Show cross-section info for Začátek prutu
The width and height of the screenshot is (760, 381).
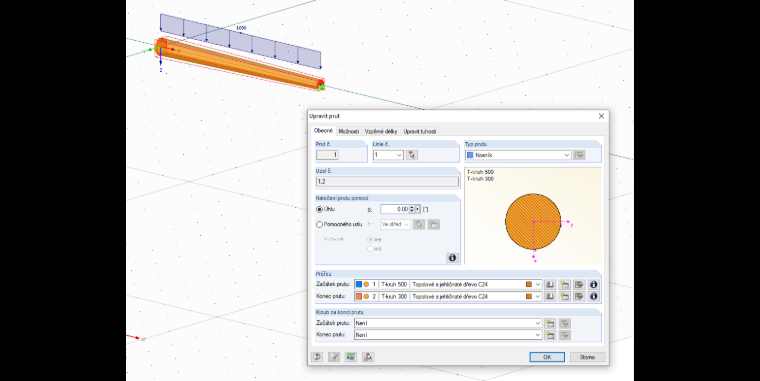coord(593,285)
